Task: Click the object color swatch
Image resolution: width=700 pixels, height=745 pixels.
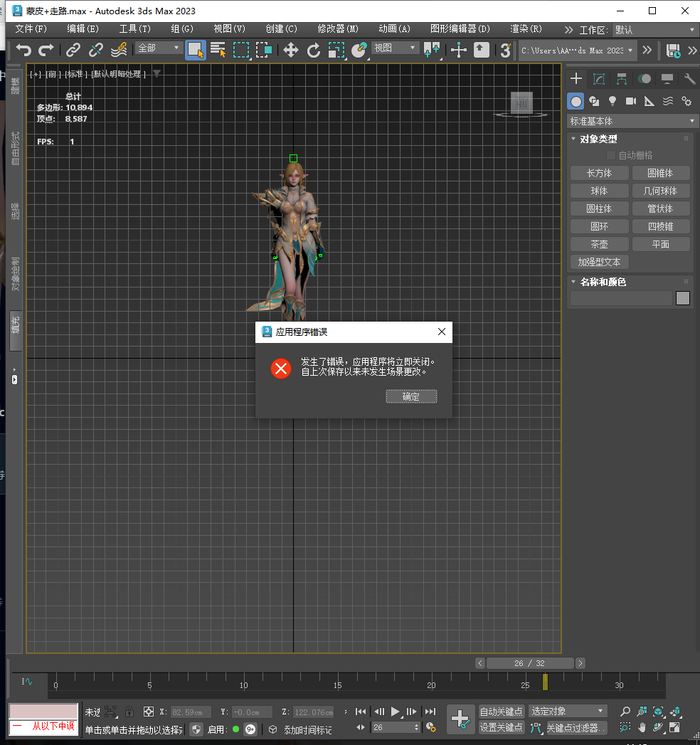Action: [x=683, y=298]
